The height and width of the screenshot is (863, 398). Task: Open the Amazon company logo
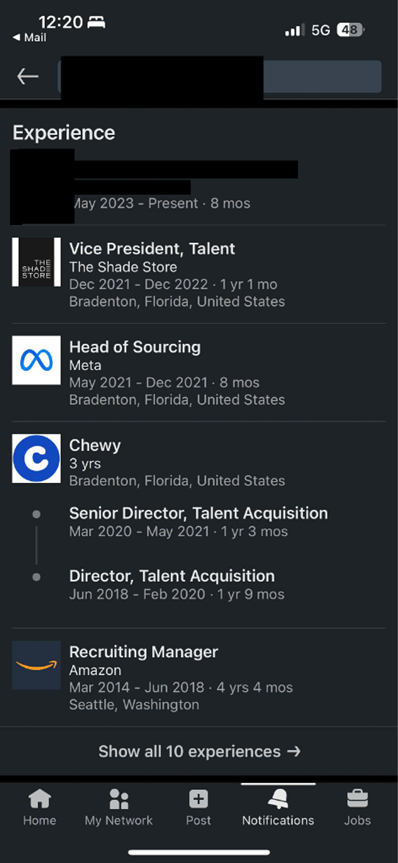point(36,665)
